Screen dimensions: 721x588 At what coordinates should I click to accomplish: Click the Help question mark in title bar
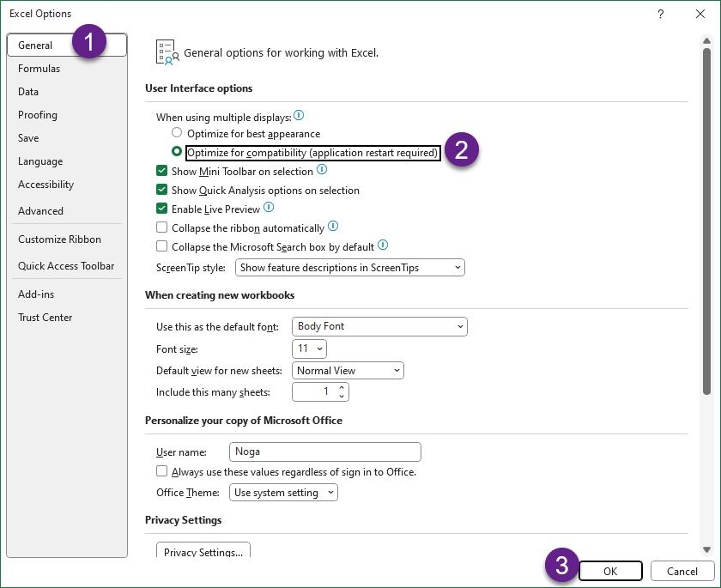(660, 14)
